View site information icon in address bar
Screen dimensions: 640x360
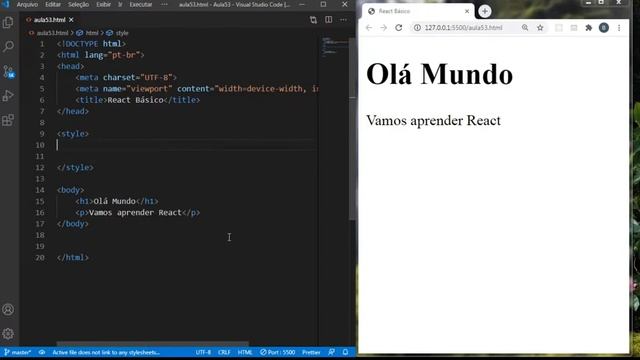pyautogui.click(x=417, y=28)
